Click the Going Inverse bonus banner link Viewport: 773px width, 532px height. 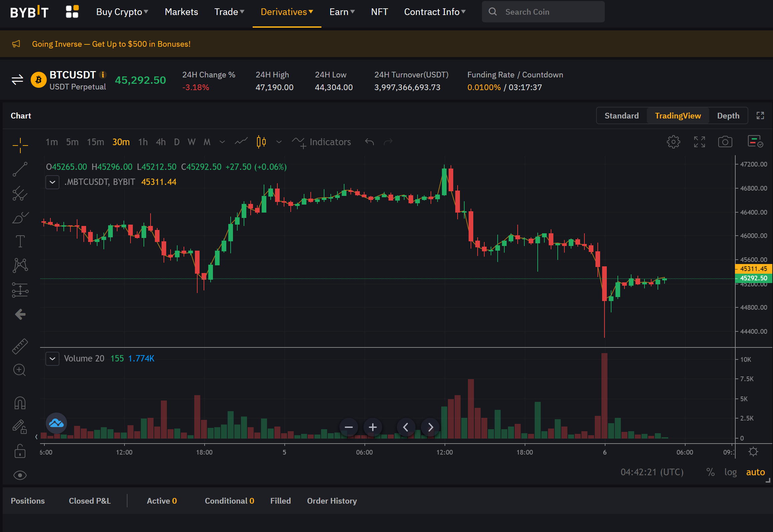tap(111, 44)
